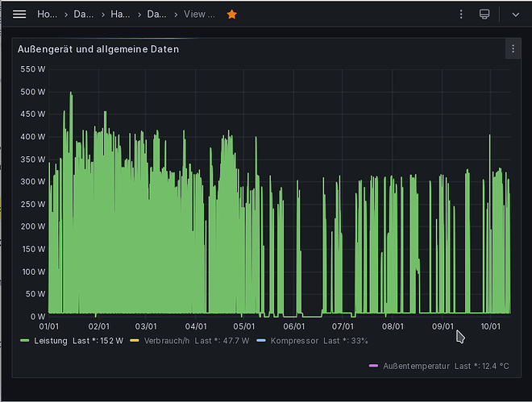Open the first 'Da...' breadcrumb link

[84, 15]
